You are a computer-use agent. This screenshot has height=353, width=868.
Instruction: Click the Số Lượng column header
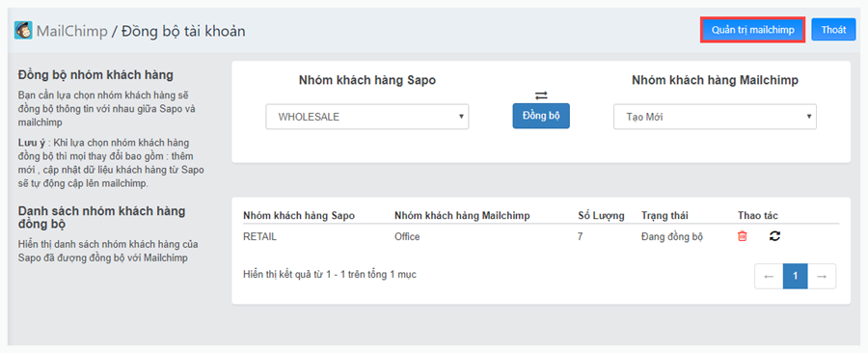click(600, 215)
